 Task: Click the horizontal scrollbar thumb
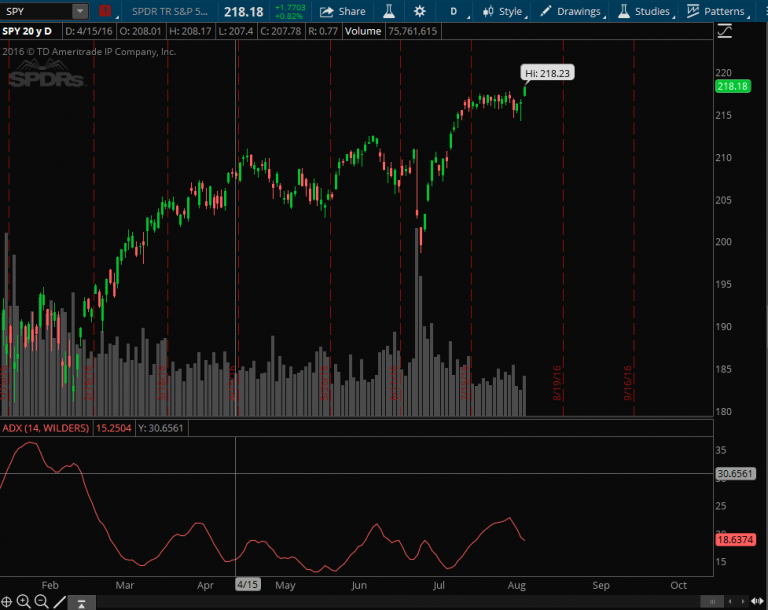(712, 601)
